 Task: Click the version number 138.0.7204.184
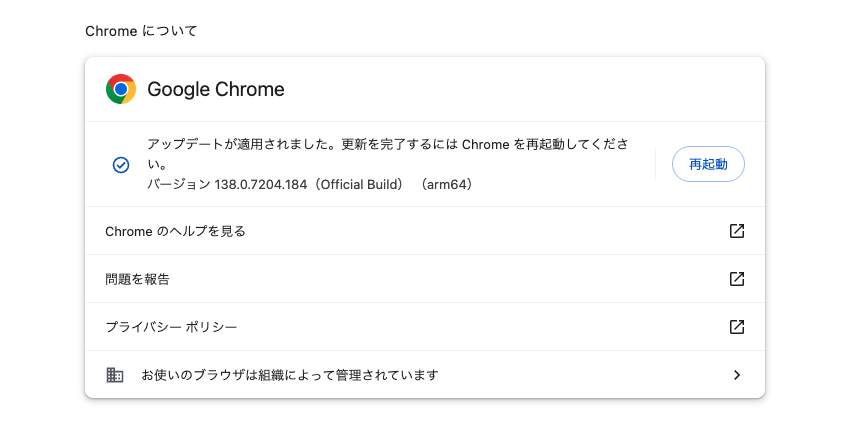point(261,184)
